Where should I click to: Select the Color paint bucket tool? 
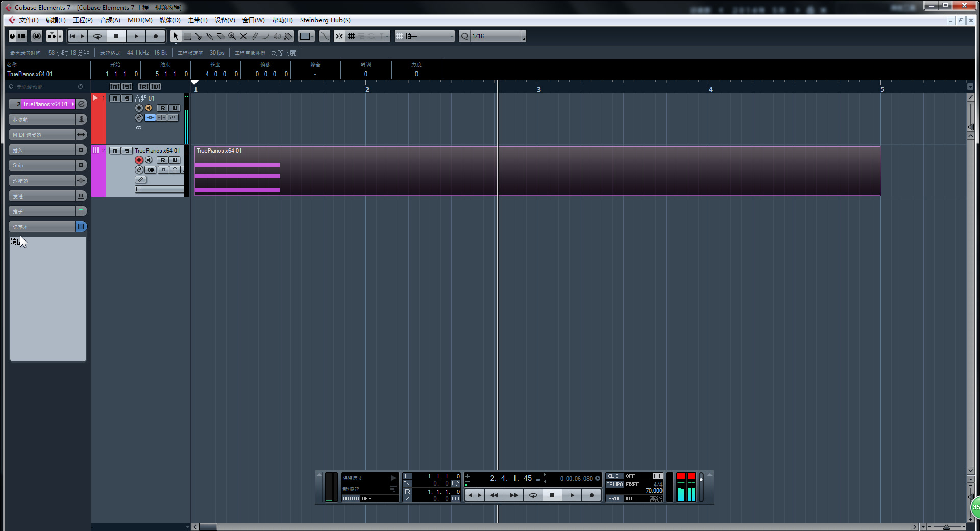[x=288, y=36]
